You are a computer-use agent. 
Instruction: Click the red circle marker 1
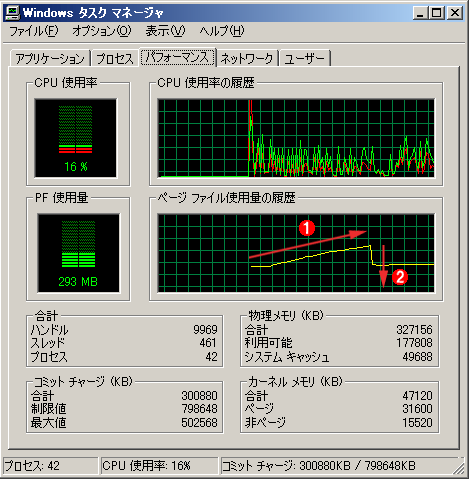click(x=307, y=228)
